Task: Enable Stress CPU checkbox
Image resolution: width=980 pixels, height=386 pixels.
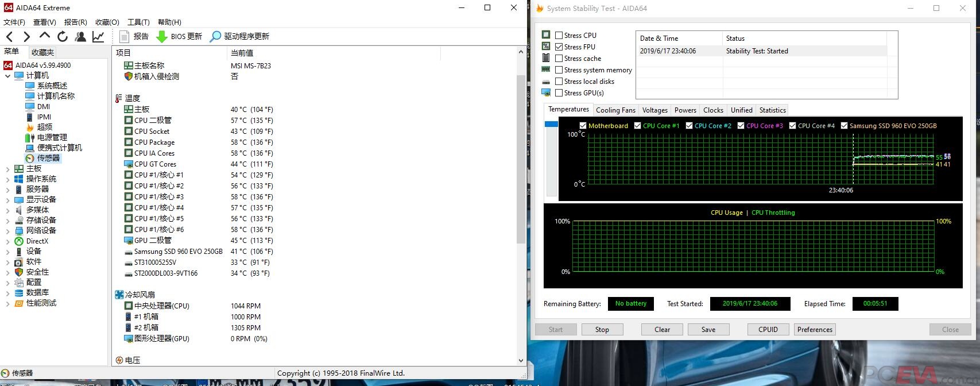Action: [x=559, y=35]
